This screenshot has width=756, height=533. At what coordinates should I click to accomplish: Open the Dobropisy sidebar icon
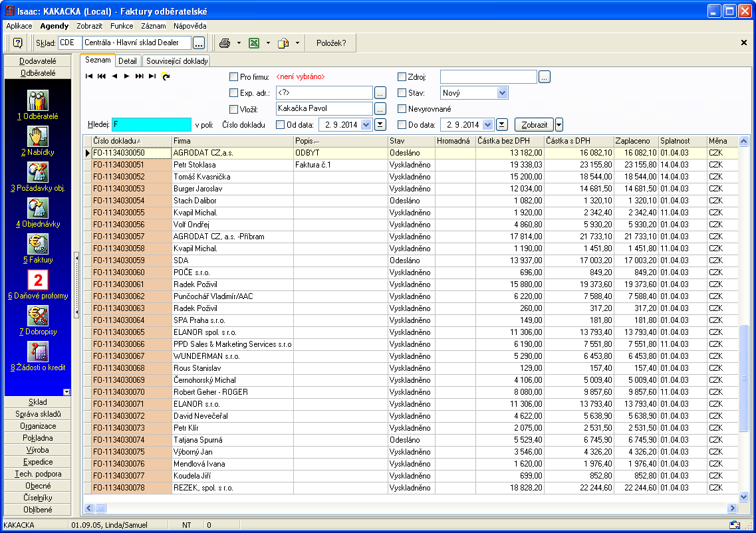pos(37,316)
